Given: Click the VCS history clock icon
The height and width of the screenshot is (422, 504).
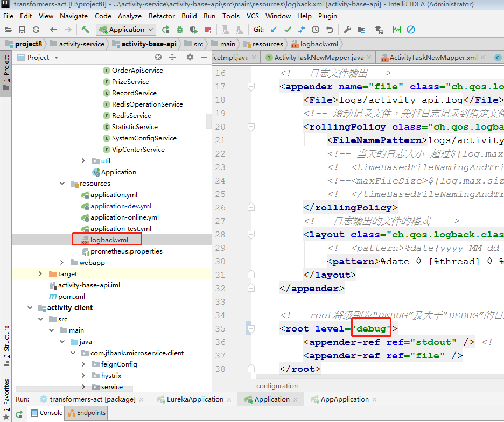Looking at the screenshot, I should 316,30.
